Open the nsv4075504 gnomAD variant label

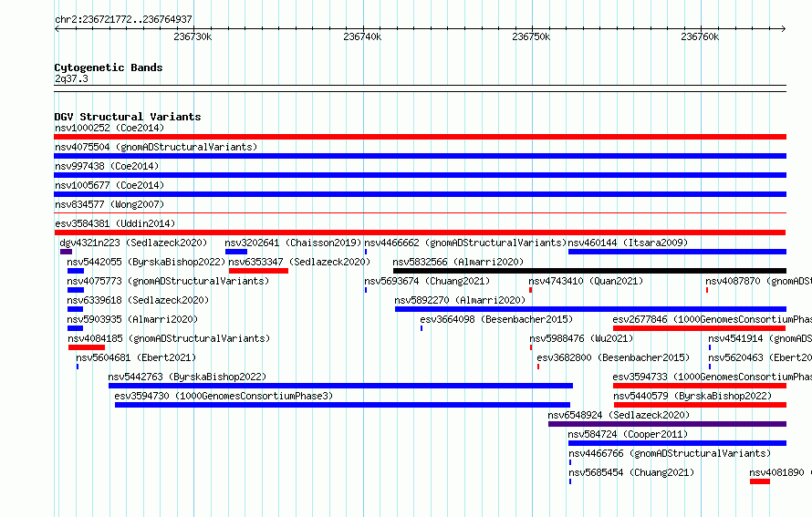(156, 147)
